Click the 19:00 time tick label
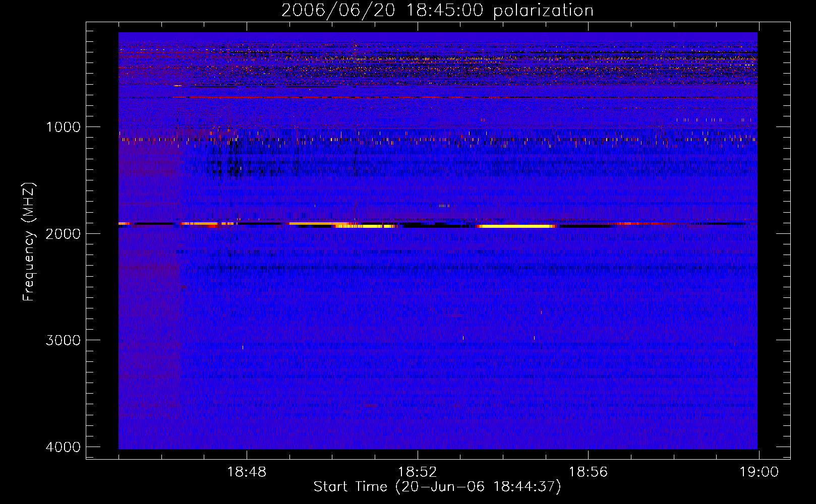The image size is (816, 504). [759, 472]
